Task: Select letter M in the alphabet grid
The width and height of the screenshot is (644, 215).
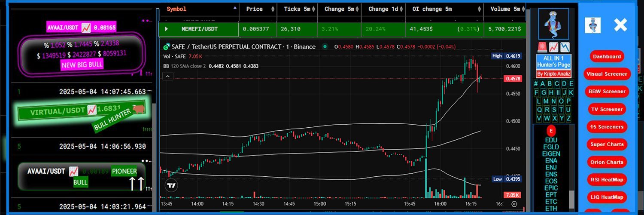Action: (x=547, y=101)
